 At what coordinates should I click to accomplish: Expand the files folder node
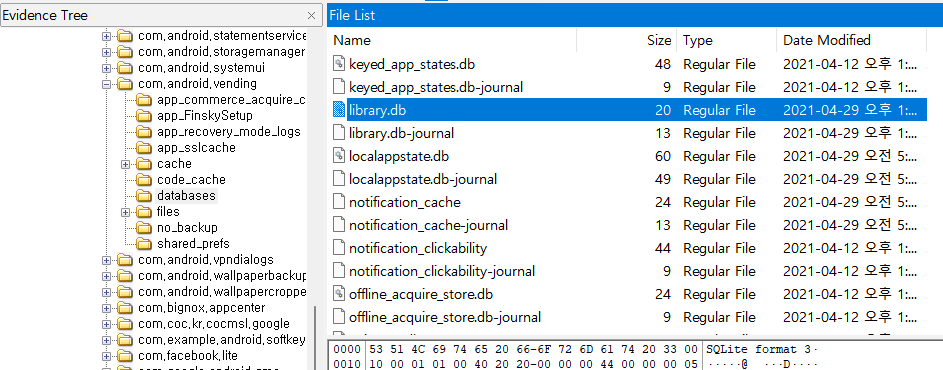126,212
